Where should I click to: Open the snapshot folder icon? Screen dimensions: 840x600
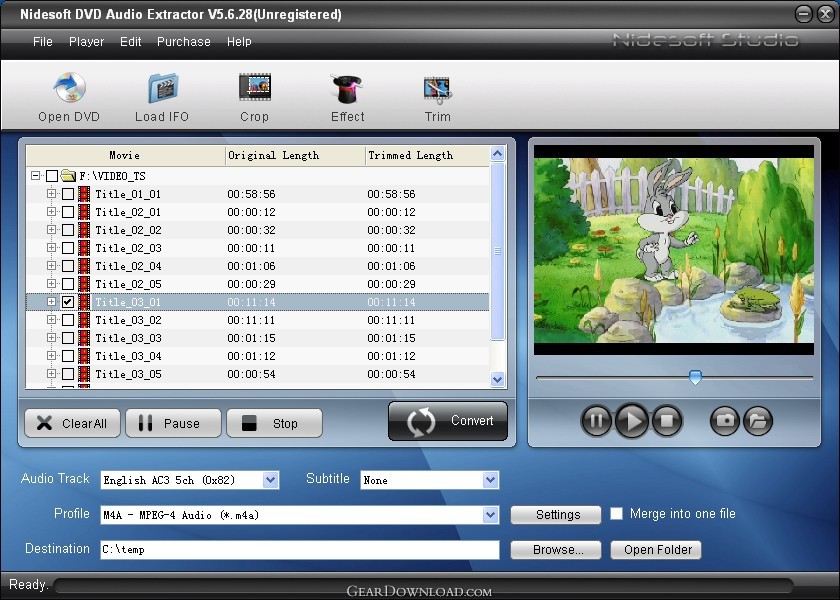758,421
